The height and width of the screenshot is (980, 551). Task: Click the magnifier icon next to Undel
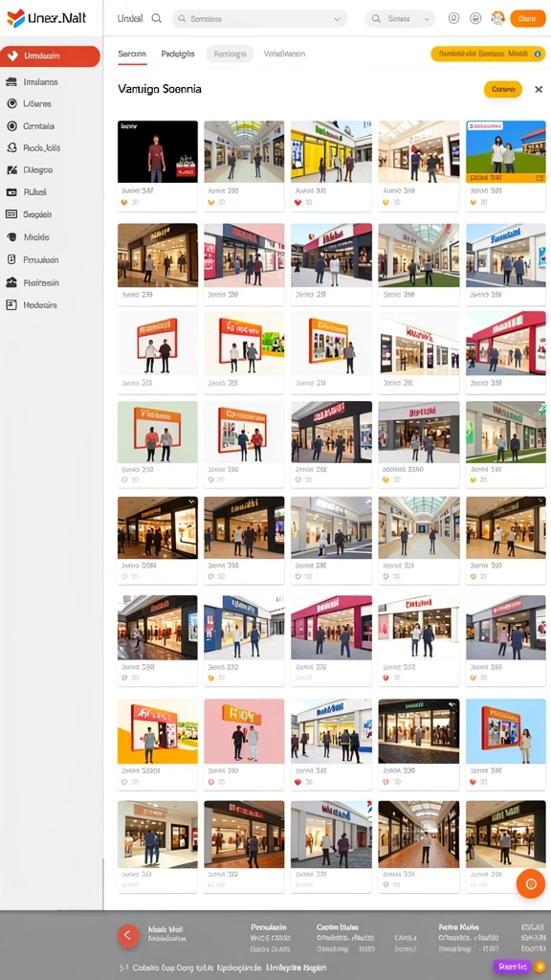tap(157, 19)
